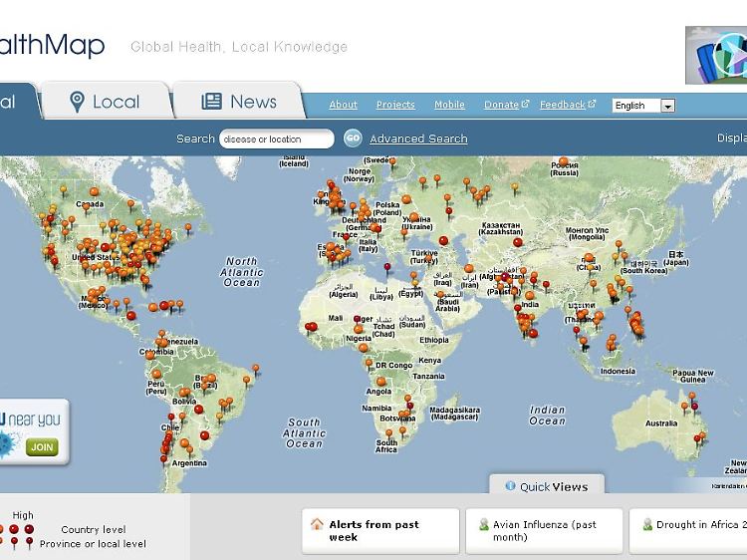Click the round GO search button
The height and width of the screenshot is (560, 747).
pyautogui.click(x=353, y=139)
